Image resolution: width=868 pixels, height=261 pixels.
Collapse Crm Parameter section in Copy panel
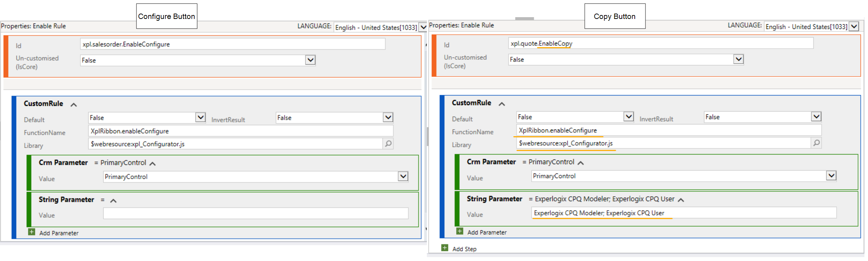coord(580,163)
